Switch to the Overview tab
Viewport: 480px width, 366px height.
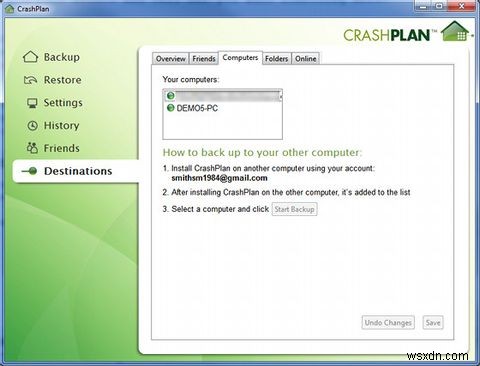click(171, 59)
